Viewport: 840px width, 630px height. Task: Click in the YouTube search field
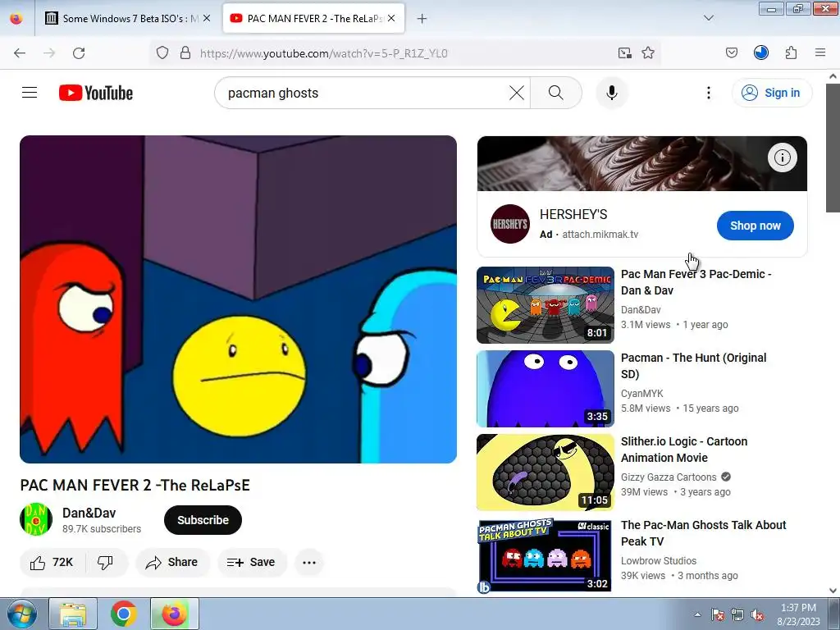(x=364, y=93)
